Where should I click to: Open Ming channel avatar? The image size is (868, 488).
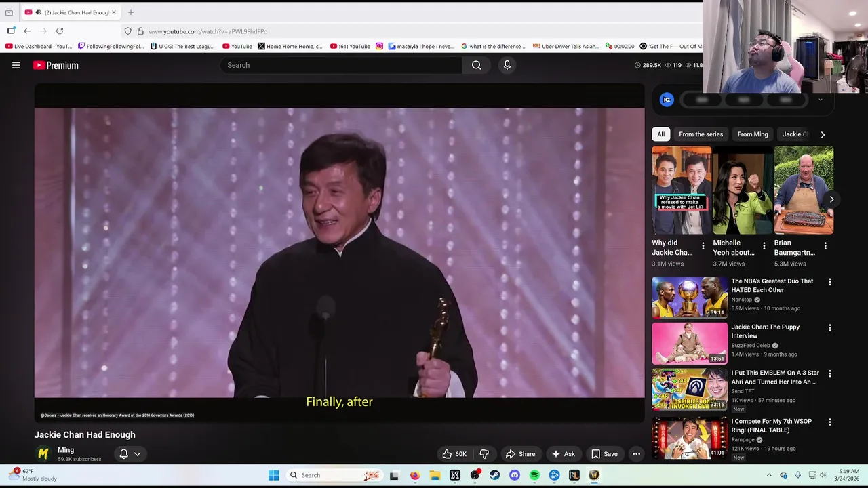(43, 453)
